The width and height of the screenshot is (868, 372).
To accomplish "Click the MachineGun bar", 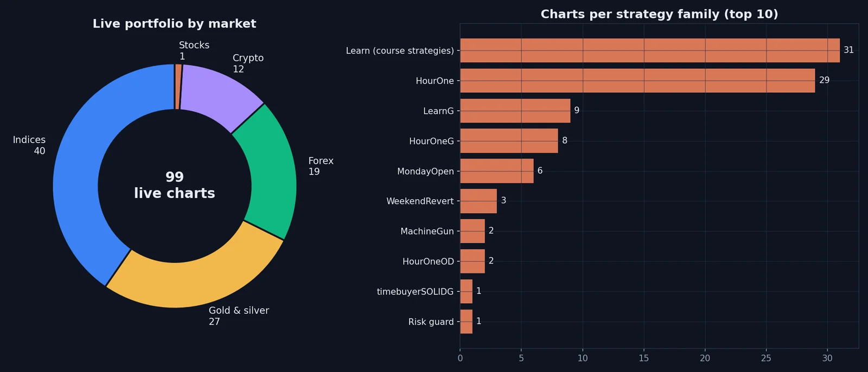I will click(473, 231).
